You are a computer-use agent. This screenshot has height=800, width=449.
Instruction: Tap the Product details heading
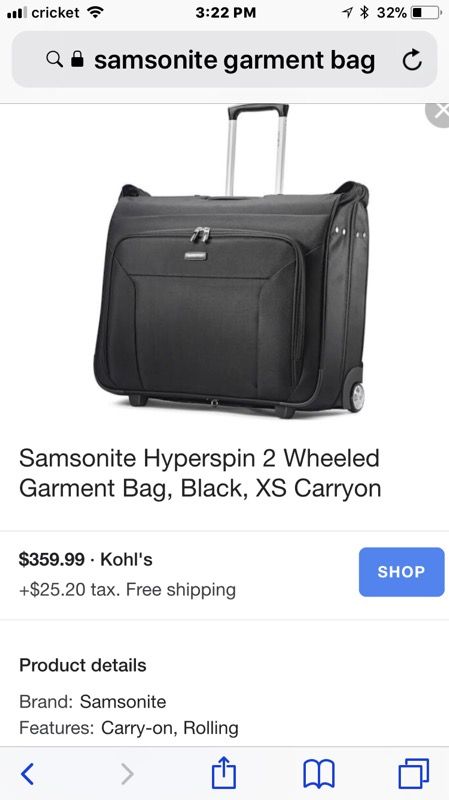click(x=83, y=665)
